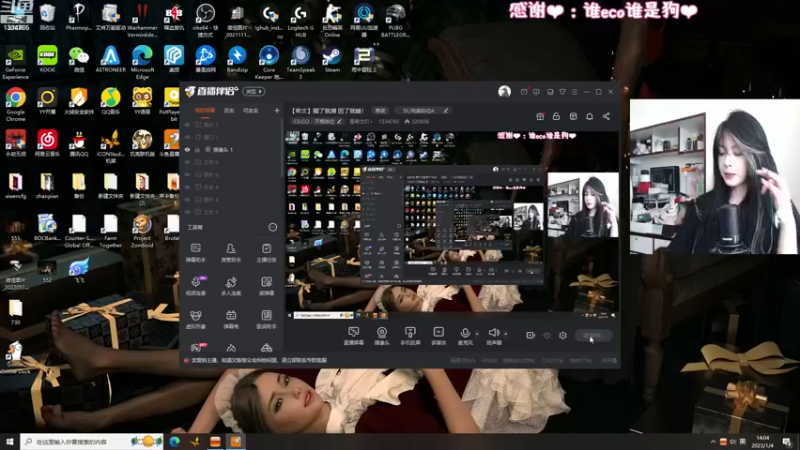The image size is (800, 450).
Task: Open stream settings gear icon
Action: click(563, 335)
